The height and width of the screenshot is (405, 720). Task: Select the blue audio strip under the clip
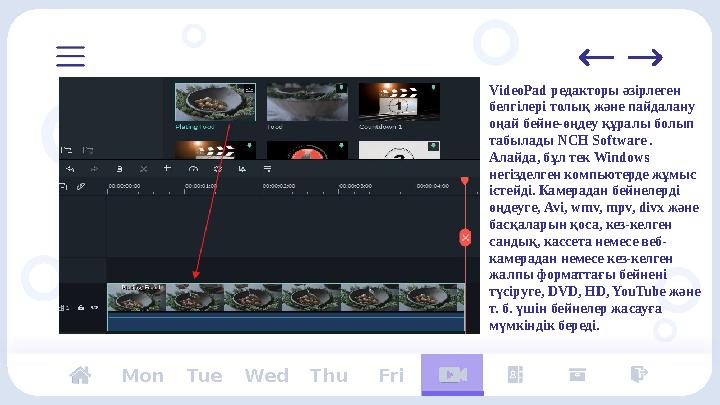pos(286,322)
